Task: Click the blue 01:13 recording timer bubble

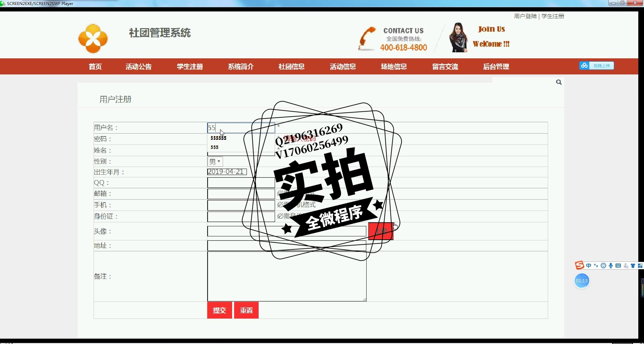Action: click(x=582, y=281)
